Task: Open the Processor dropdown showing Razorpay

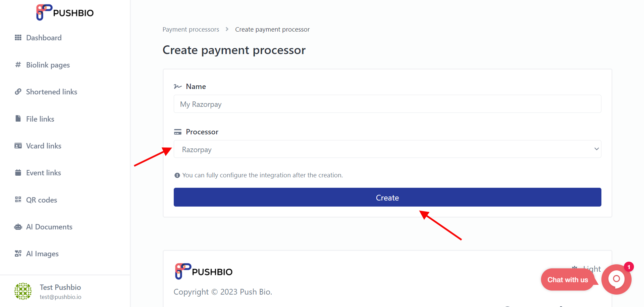Action: point(387,149)
